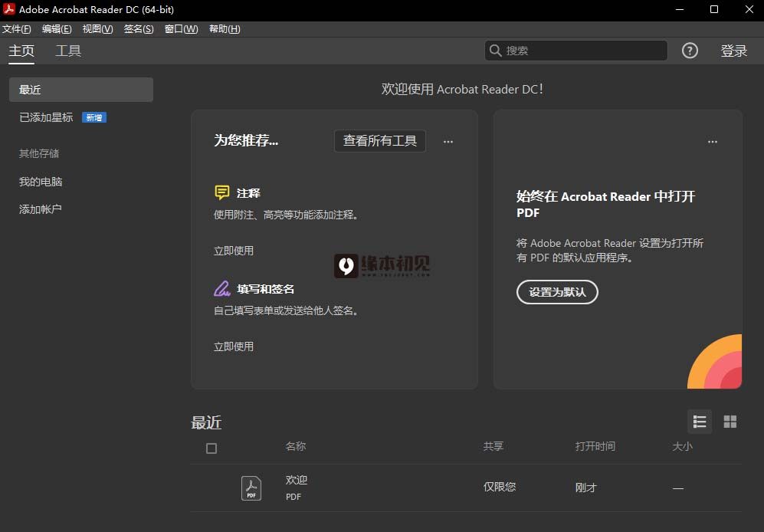Open the help question mark icon
This screenshot has height=532, width=764.
(x=690, y=51)
